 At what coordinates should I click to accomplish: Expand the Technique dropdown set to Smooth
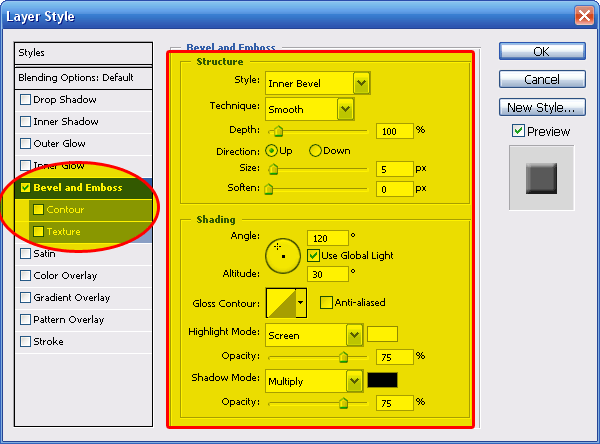pos(345,108)
